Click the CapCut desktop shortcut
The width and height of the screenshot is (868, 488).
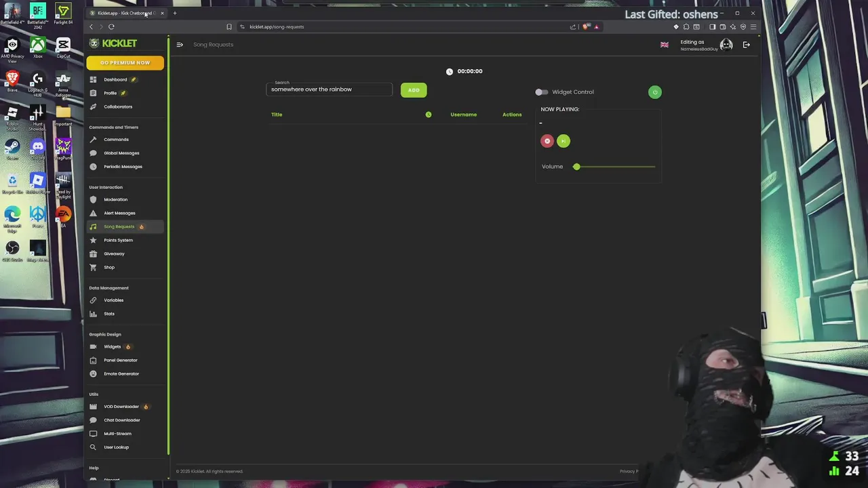coord(63,47)
